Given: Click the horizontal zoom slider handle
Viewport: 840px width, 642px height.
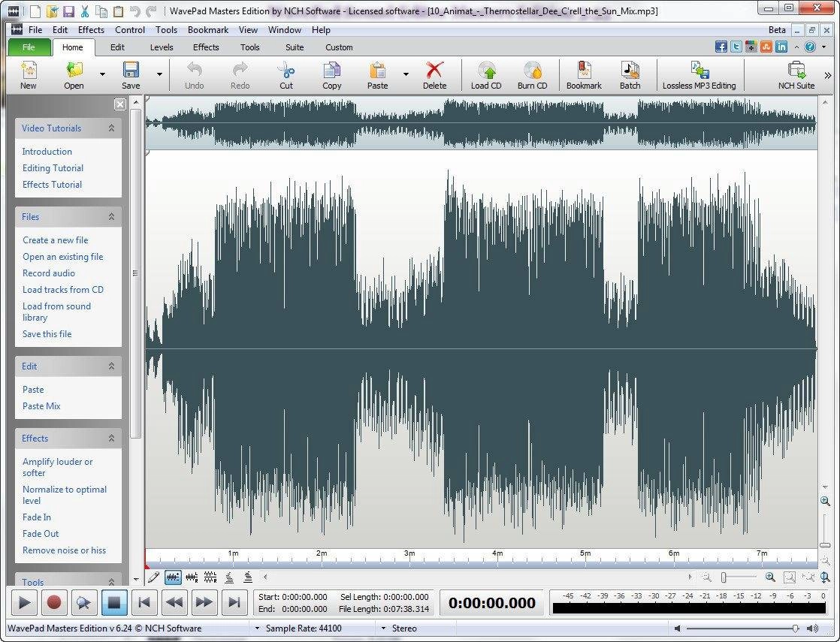Looking at the screenshot, I should tap(724, 577).
